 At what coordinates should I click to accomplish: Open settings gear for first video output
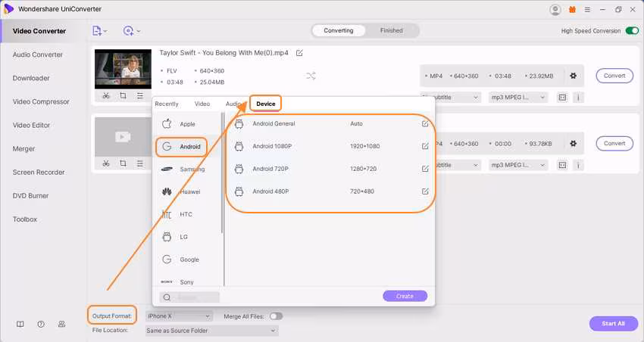coord(574,76)
